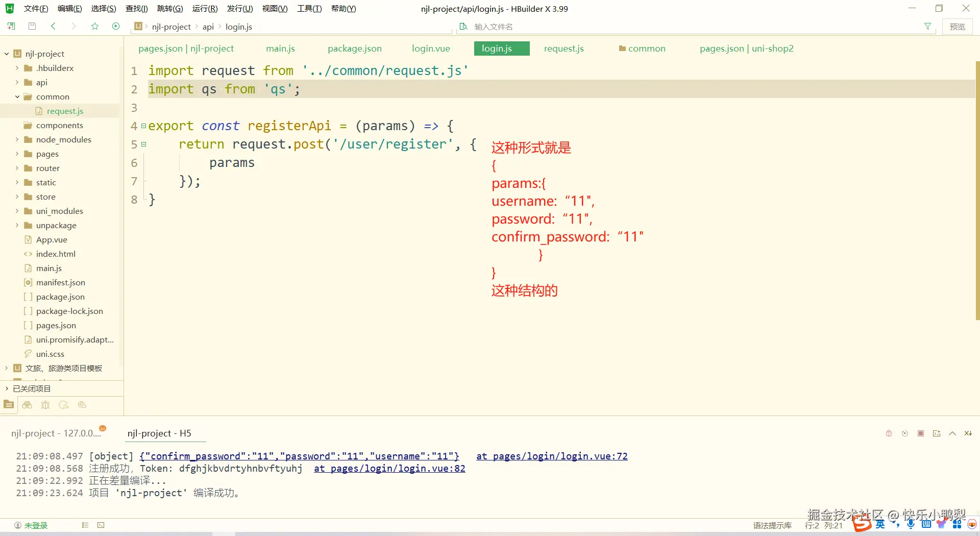Toggle the IME punctuation mode
The height and width of the screenshot is (536, 980).
pos(896,524)
